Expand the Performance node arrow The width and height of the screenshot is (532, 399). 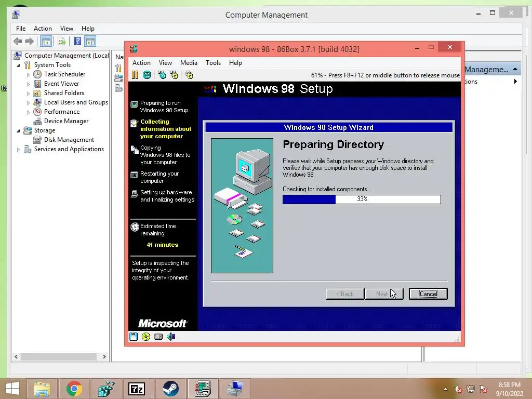click(28, 112)
